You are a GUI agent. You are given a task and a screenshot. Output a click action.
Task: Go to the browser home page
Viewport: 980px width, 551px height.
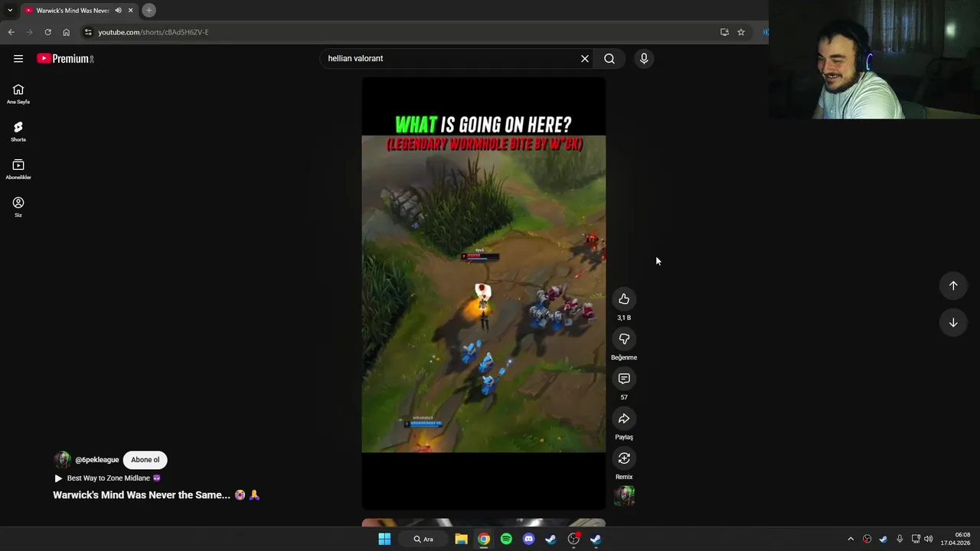(66, 32)
